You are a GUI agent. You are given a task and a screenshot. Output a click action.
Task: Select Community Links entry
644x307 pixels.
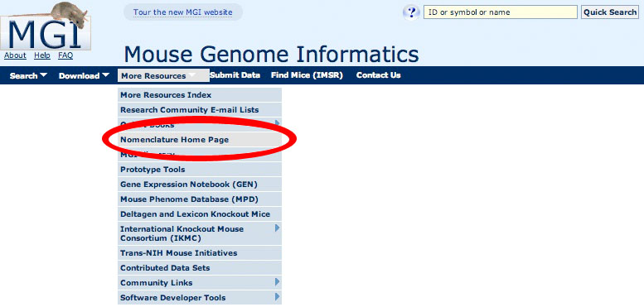[200, 283]
